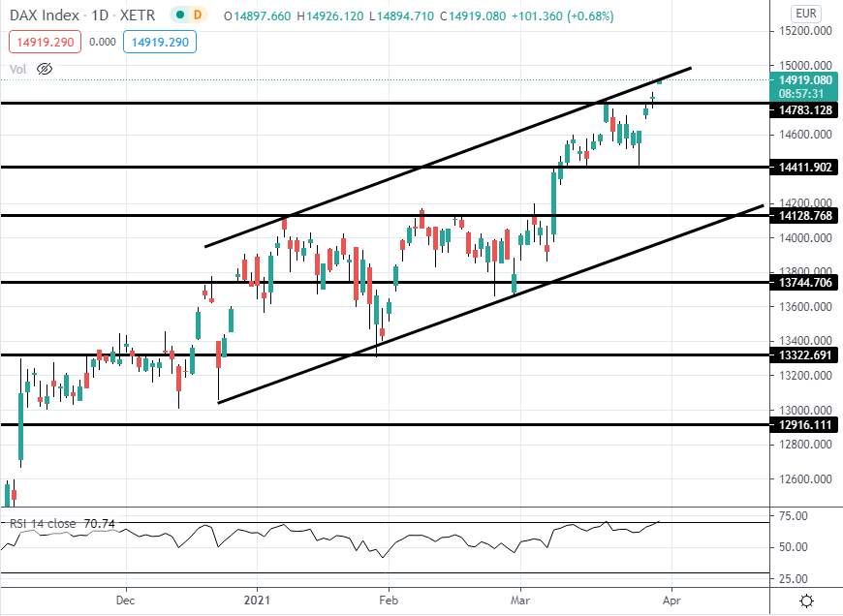
Task: Click the 14128.768 horizontal line price label
Action: coord(804,216)
